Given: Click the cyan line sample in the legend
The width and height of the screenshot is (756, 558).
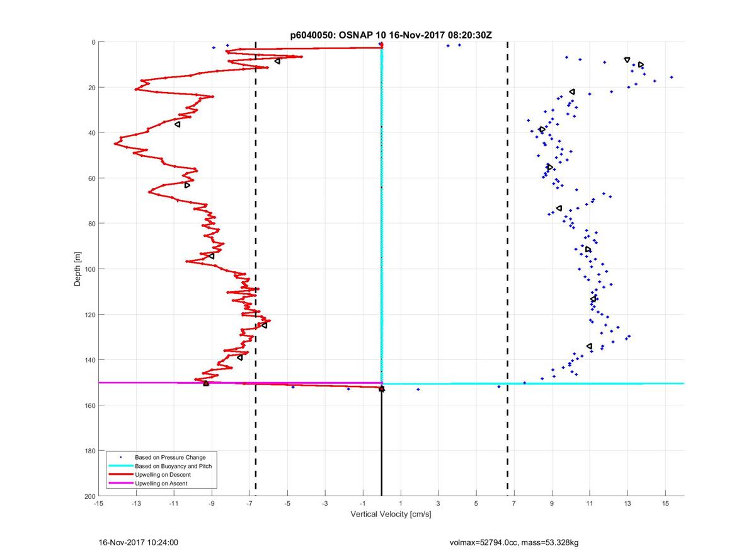Looking at the screenshot, I should pos(120,466).
